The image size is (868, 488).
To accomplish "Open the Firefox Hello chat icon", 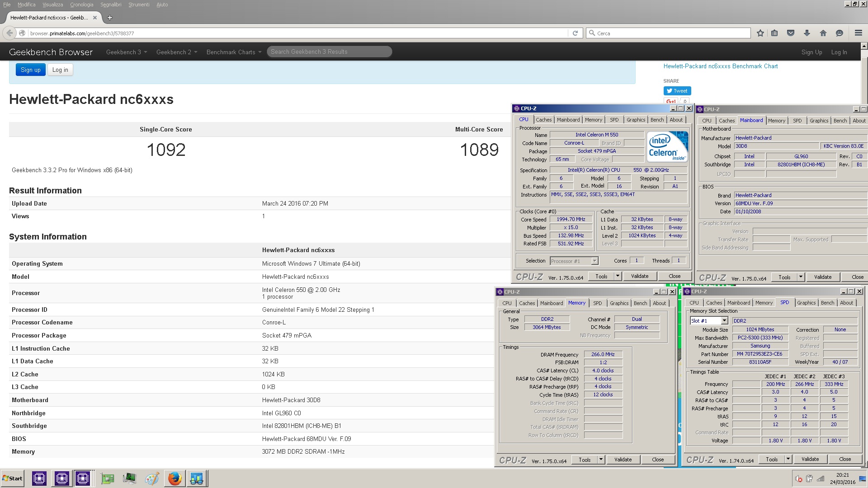I will [840, 33].
